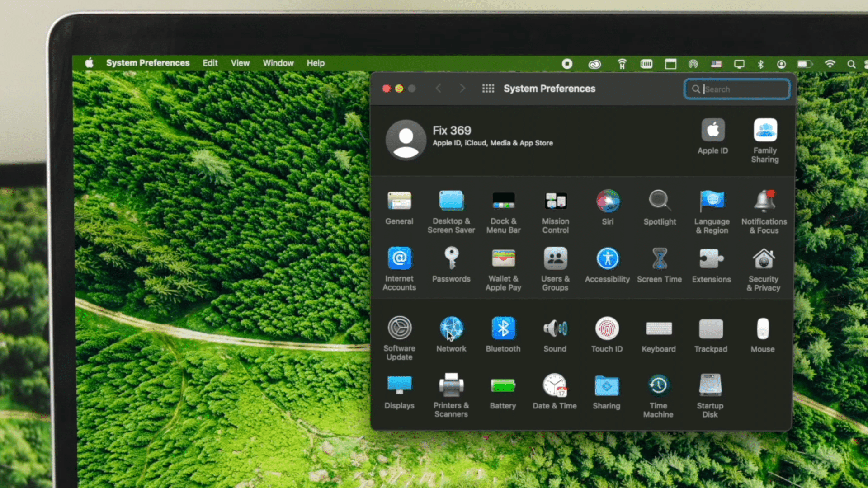
Task: Click the Fix 369 account name
Action: pyautogui.click(x=452, y=131)
